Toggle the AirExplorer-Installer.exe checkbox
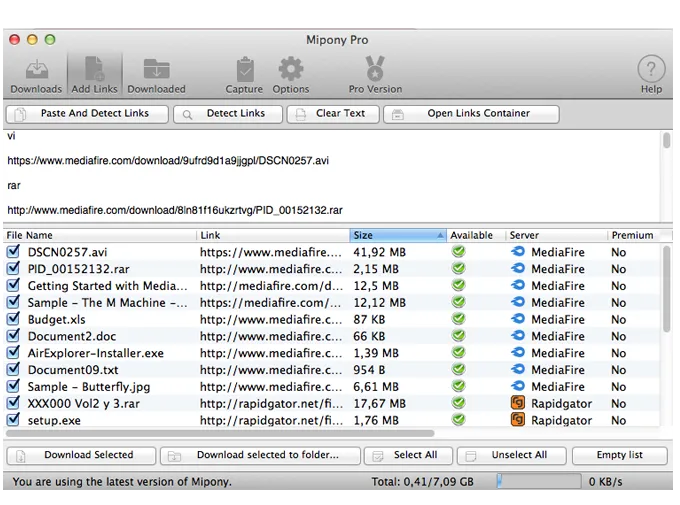The image size is (680, 505). [13, 352]
